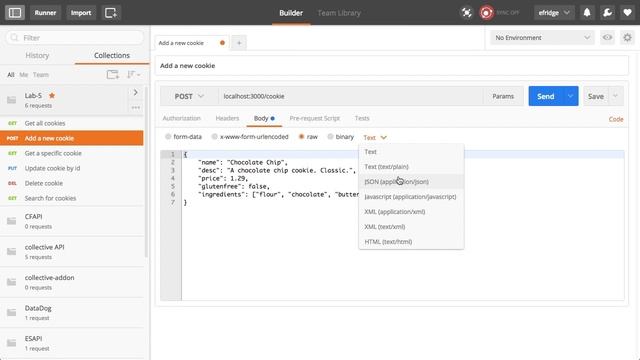Select the Me collections filter
640x360 pixels.
click(24, 75)
